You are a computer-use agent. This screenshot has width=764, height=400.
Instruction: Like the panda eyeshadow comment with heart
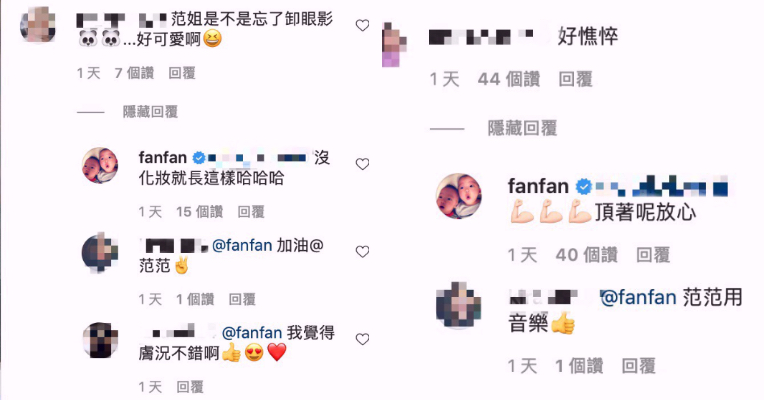(x=362, y=25)
